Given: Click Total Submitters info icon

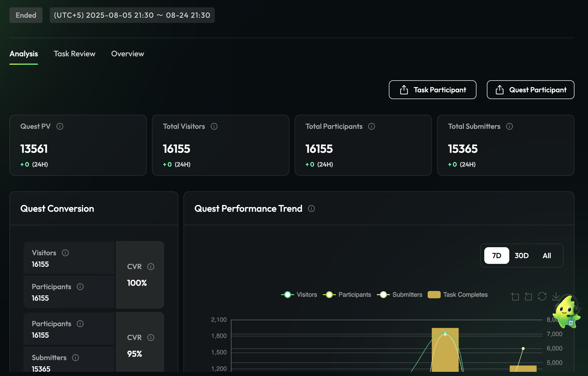Looking at the screenshot, I should (509, 126).
